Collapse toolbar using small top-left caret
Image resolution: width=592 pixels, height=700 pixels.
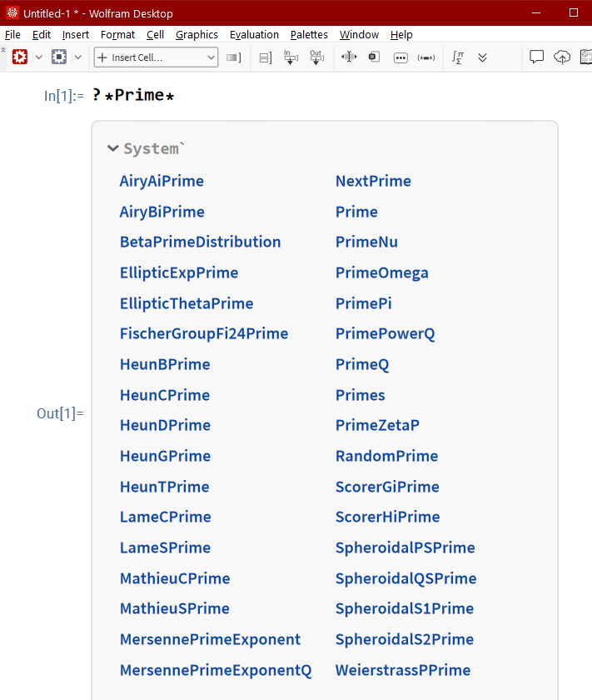point(3,49)
